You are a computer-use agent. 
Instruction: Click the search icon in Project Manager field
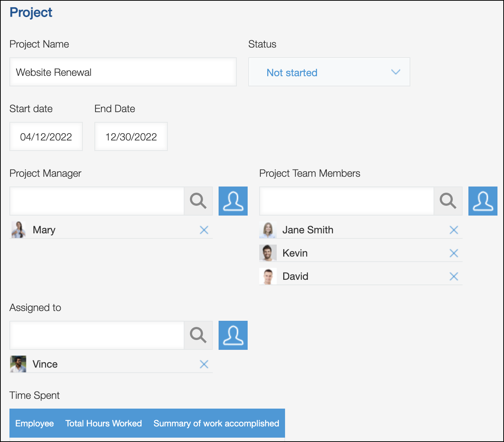198,201
